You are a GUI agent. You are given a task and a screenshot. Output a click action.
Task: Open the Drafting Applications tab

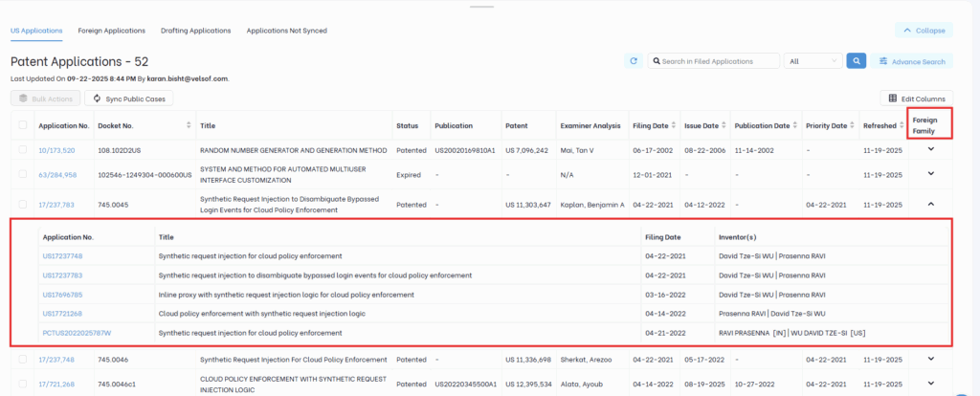(195, 31)
